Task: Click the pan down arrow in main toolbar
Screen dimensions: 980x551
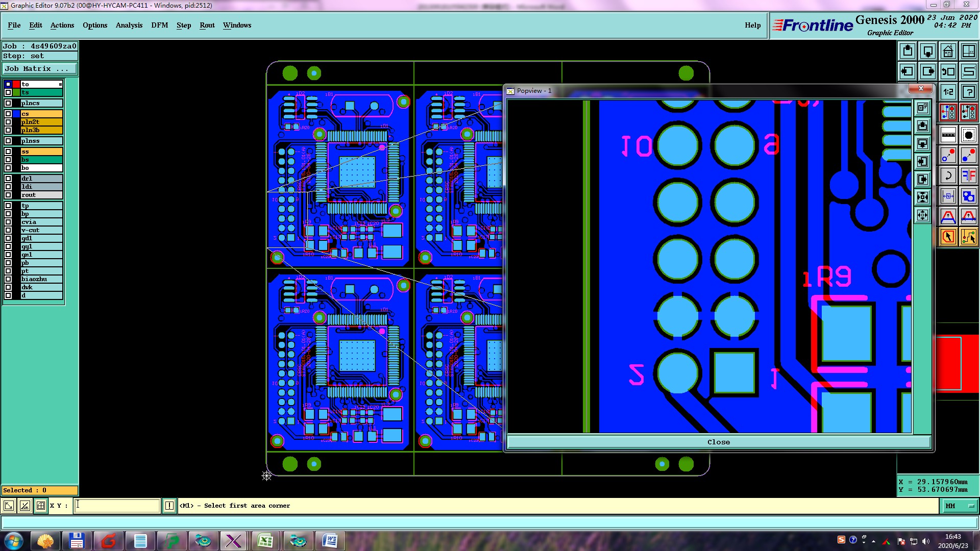Action: coord(927,51)
